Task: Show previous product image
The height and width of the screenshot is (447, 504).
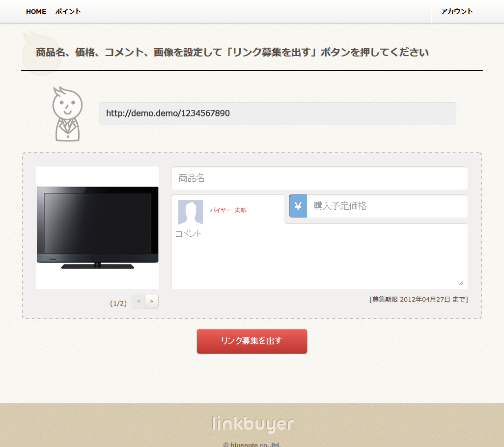Action: click(139, 302)
